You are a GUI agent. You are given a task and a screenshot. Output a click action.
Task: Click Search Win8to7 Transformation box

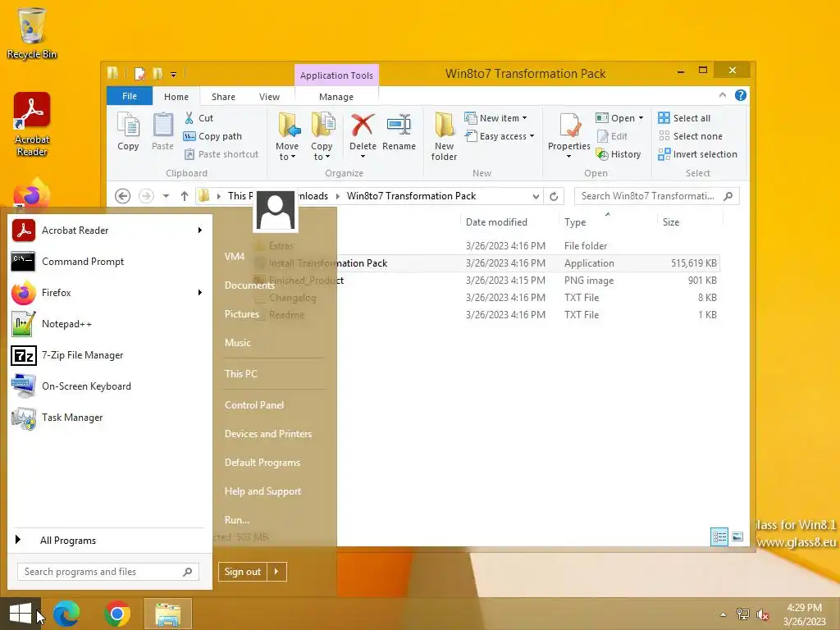(x=657, y=196)
